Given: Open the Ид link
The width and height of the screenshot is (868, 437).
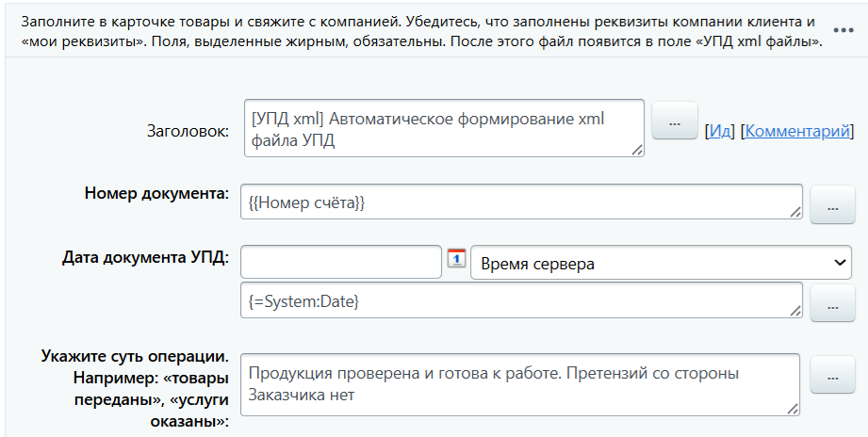Looking at the screenshot, I should coord(721,132).
